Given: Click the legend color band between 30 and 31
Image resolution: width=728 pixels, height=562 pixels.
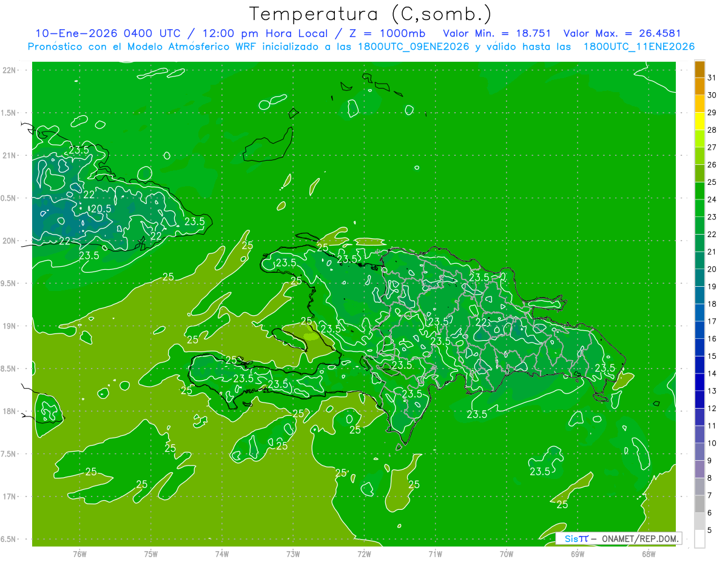Looking at the screenshot, I should (699, 87).
